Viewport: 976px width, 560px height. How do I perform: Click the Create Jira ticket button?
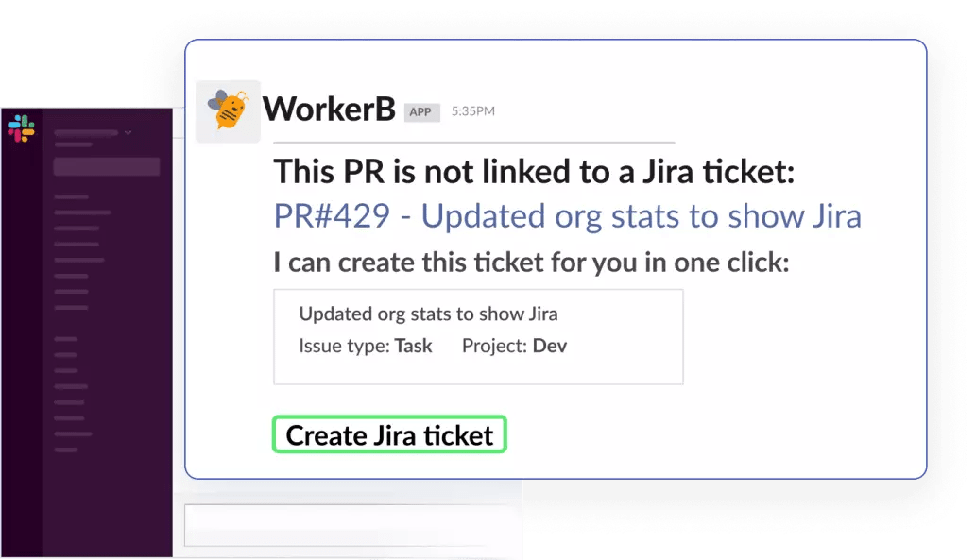tap(389, 434)
